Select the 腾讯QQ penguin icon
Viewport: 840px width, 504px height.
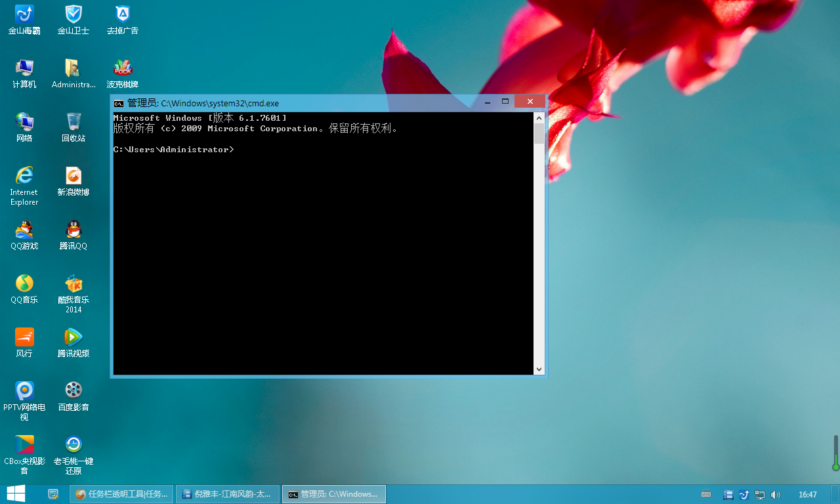click(73, 235)
